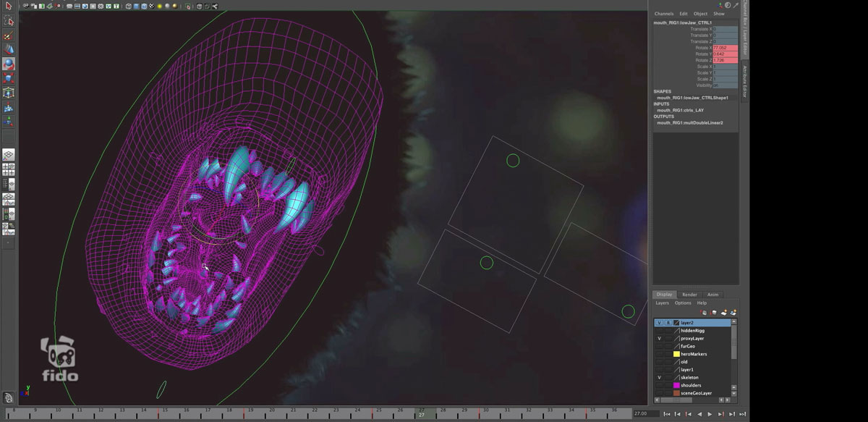Click the yellow heroMarkers color swatch
This screenshot has width=868, height=422.
(676, 354)
